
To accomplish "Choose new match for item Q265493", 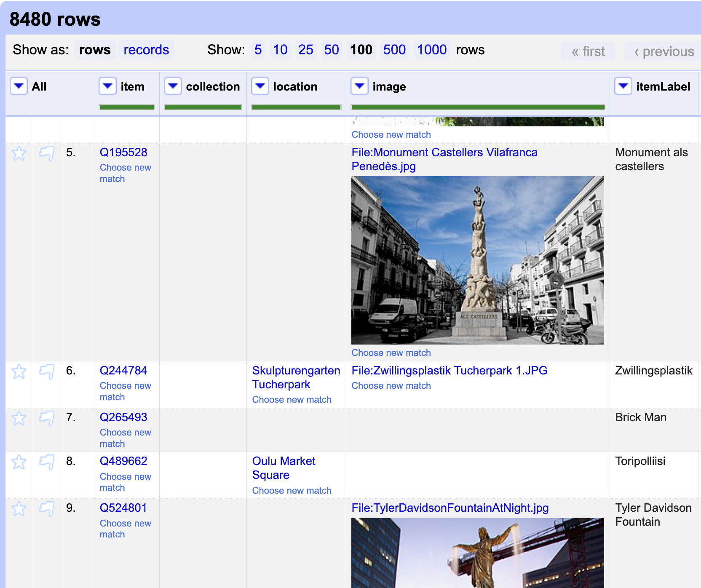I will (125, 438).
